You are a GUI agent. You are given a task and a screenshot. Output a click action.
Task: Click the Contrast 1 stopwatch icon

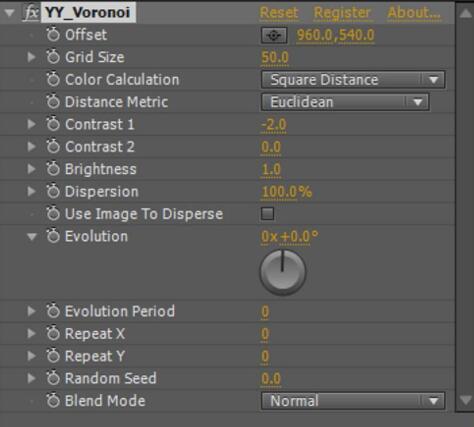tap(53, 124)
